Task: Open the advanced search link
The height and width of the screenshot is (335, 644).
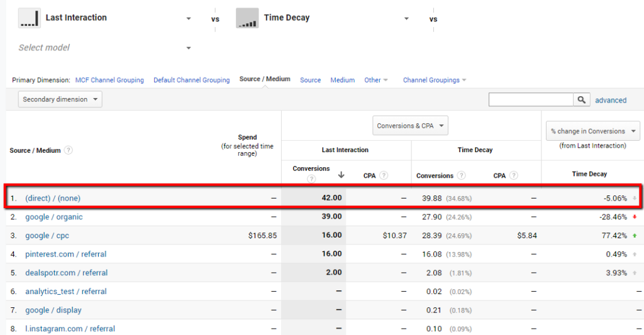Action: [611, 100]
